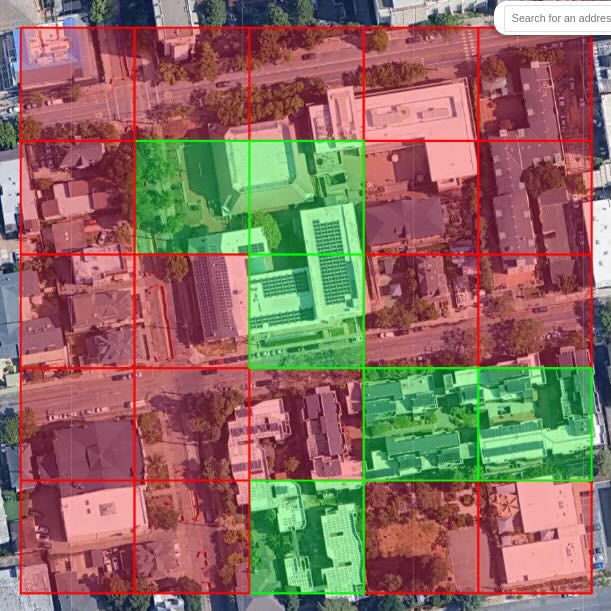The height and width of the screenshot is (611, 611).
Task: Select bottom-row red tile with dry grass garden
Action: (x=421, y=537)
